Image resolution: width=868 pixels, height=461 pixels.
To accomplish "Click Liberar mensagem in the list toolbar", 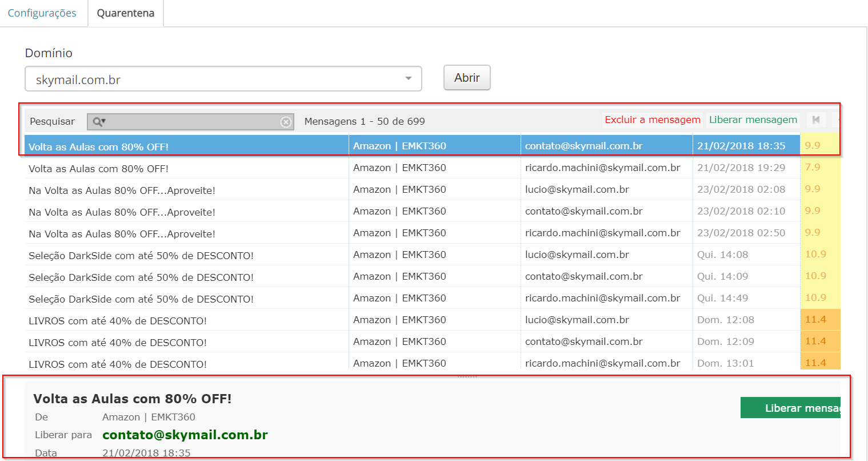I will 753,120.
